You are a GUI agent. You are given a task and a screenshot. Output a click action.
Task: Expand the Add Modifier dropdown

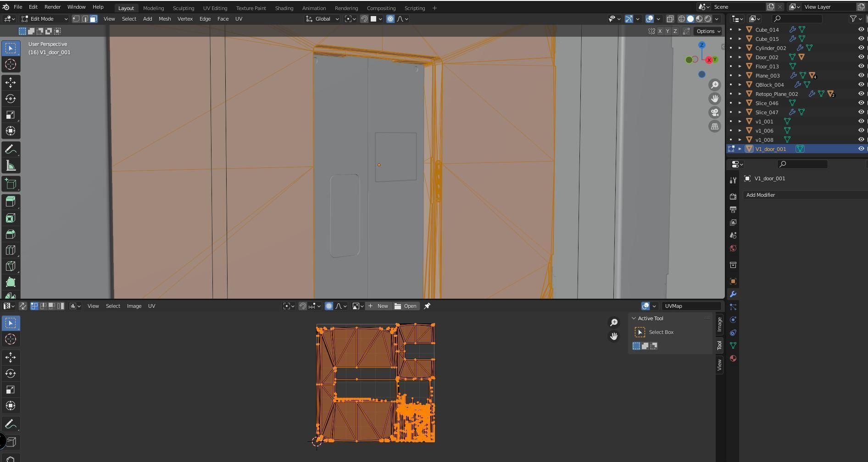805,195
